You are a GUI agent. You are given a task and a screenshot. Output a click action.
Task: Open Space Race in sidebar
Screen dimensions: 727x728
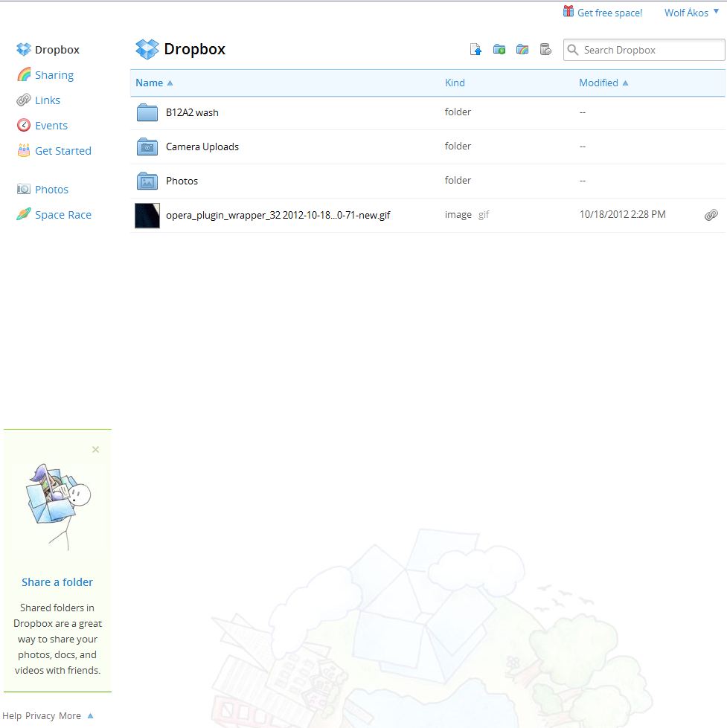click(x=63, y=214)
